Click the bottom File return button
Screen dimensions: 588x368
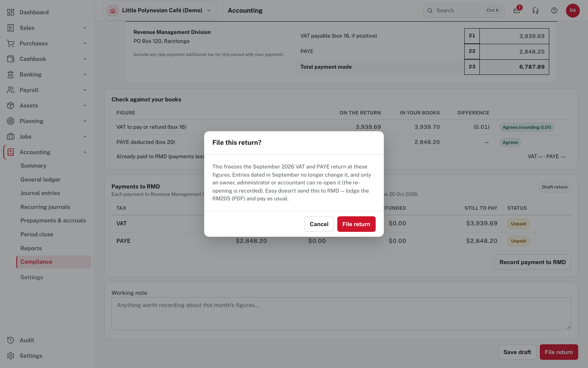pyautogui.click(x=559, y=352)
